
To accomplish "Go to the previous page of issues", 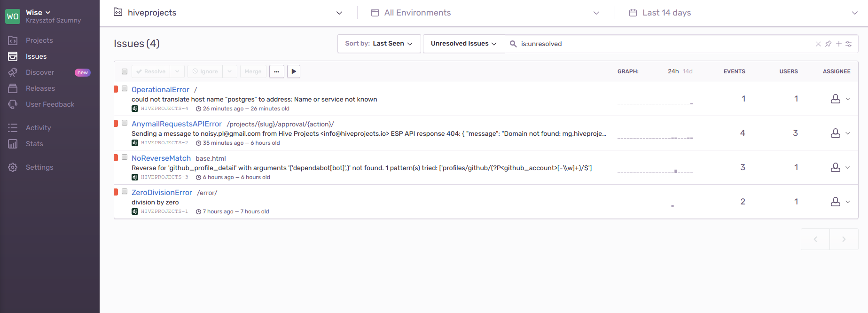I will 815,239.
